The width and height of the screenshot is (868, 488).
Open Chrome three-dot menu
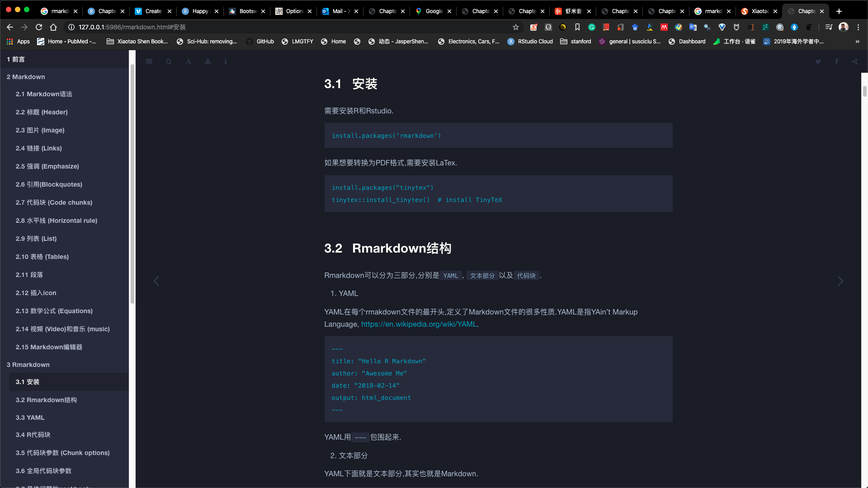[x=858, y=27]
